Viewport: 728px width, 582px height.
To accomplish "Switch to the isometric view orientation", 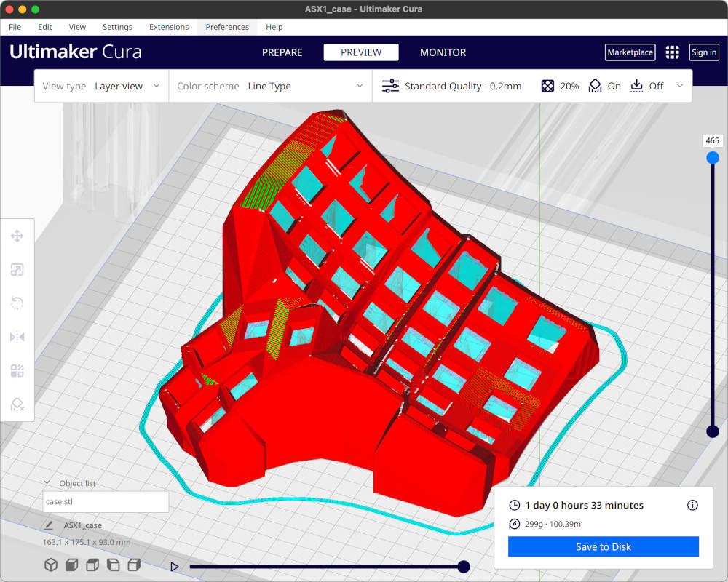I will [50, 565].
